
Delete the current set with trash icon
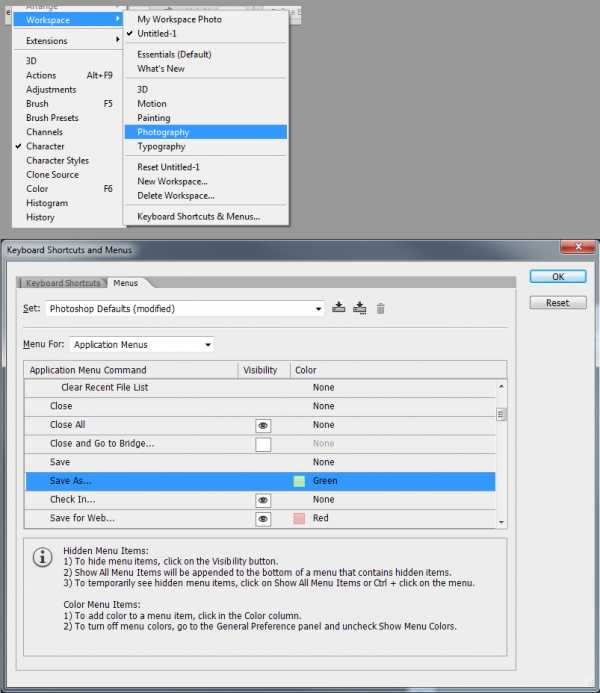pos(380,308)
